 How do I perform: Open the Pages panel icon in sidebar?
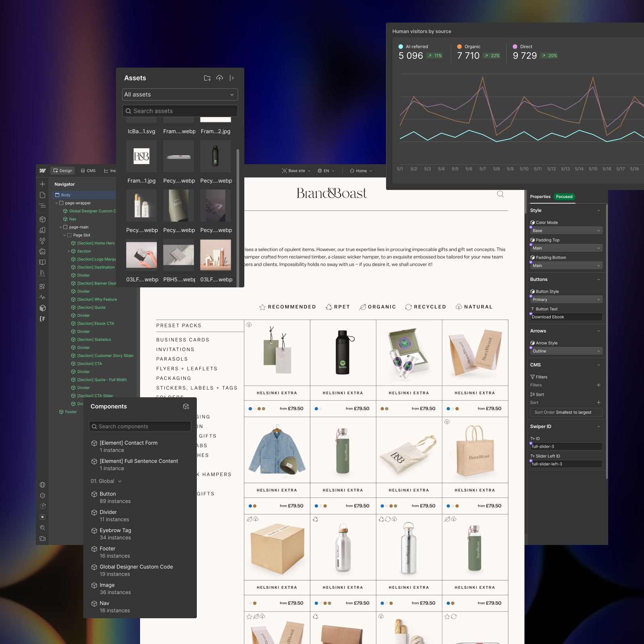[42, 195]
